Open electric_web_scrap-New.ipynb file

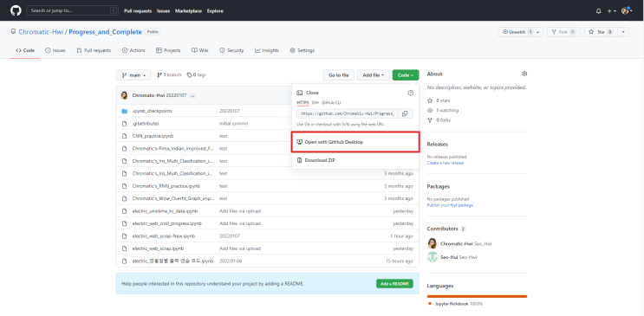pyautogui.click(x=164, y=236)
